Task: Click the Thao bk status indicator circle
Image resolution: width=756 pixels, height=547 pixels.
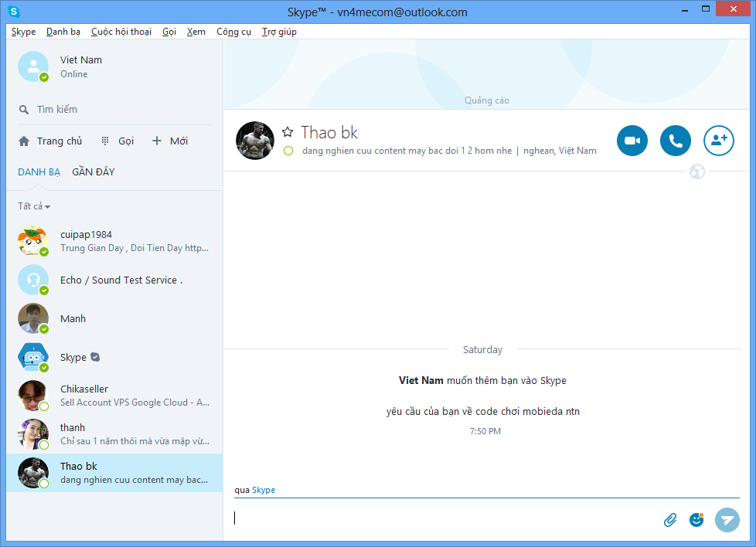Action: click(288, 151)
